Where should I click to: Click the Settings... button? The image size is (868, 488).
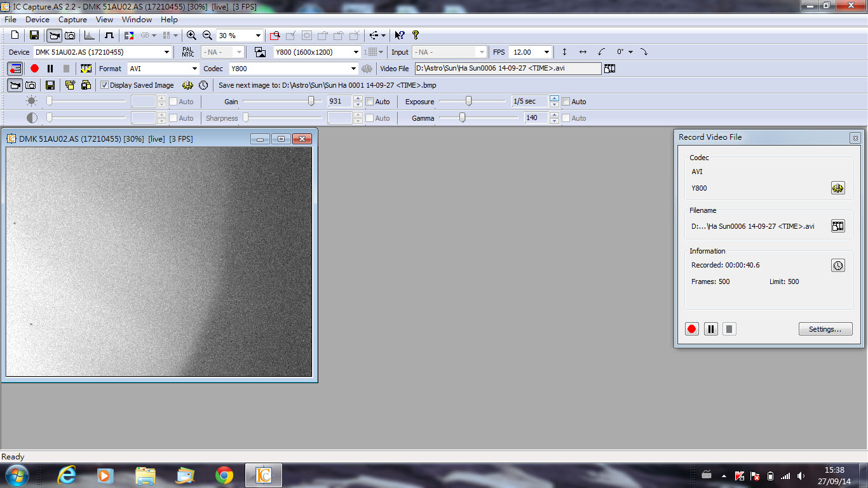pyautogui.click(x=825, y=329)
